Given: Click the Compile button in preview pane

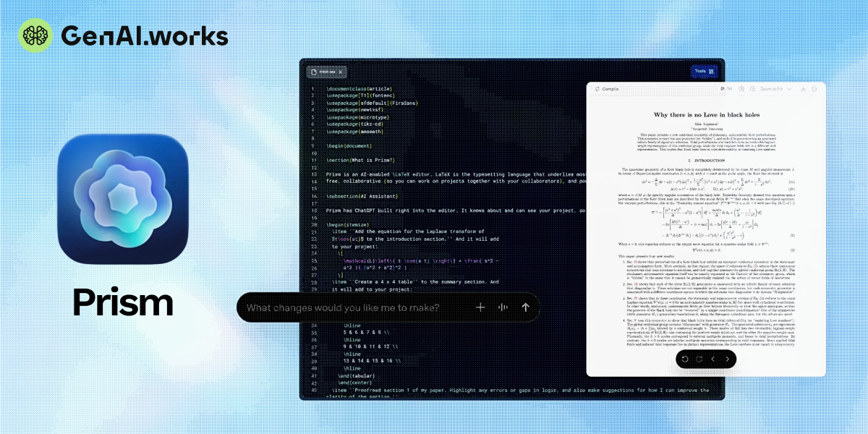Looking at the screenshot, I should (607, 89).
